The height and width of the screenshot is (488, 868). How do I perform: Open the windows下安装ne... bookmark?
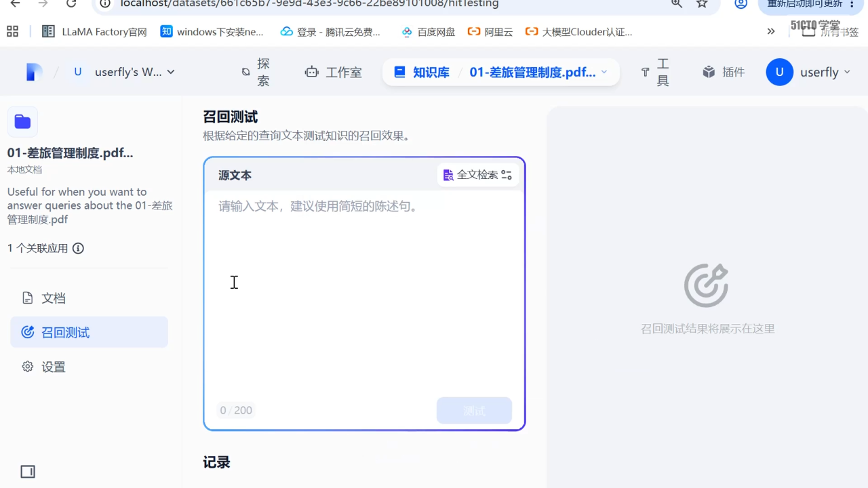click(x=212, y=32)
